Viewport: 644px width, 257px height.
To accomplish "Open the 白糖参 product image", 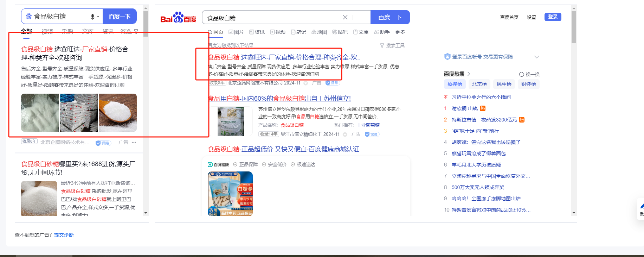I will (230, 194).
